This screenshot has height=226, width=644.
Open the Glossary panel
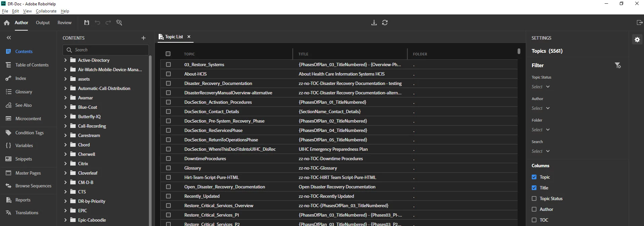point(24,92)
